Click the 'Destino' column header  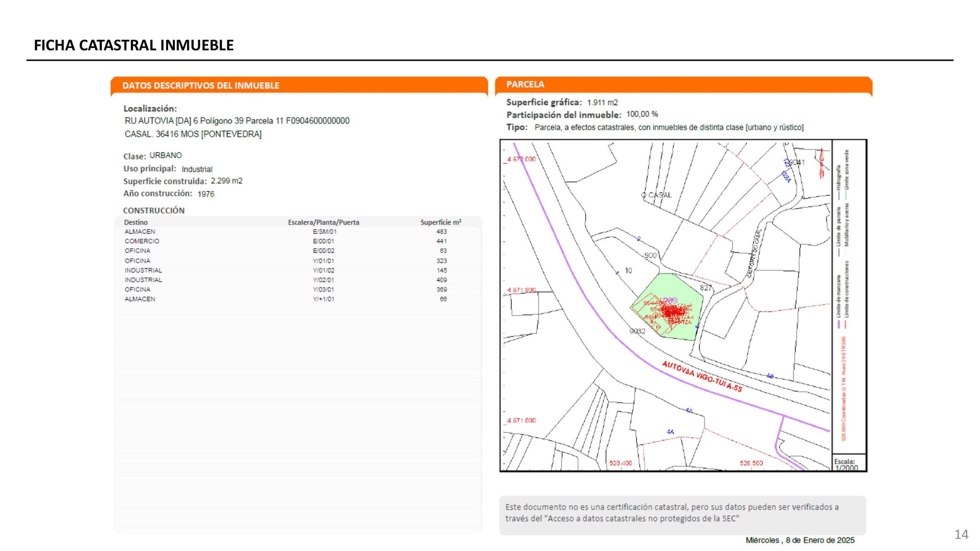[136, 222]
